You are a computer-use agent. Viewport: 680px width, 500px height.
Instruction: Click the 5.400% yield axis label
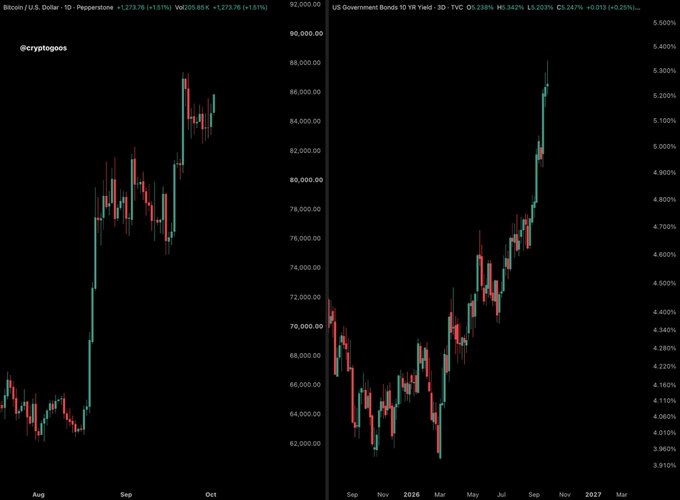pos(664,46)
